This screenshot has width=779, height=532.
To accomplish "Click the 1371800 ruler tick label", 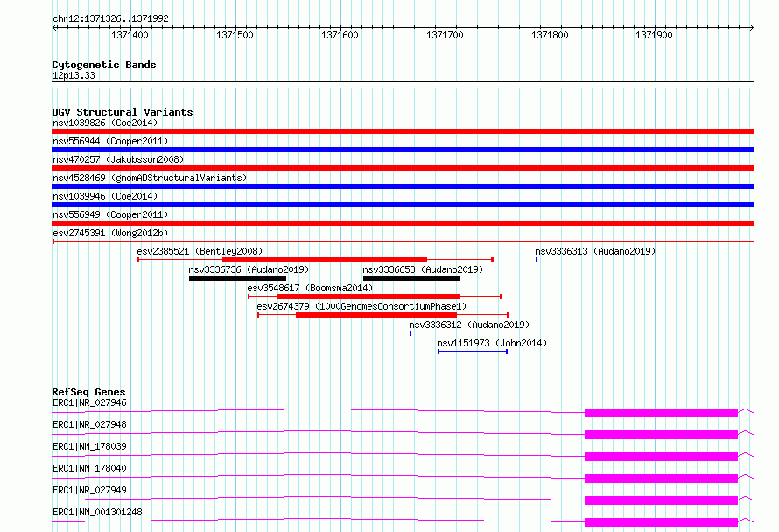I will pyautogui.click(x=550, y=35).
